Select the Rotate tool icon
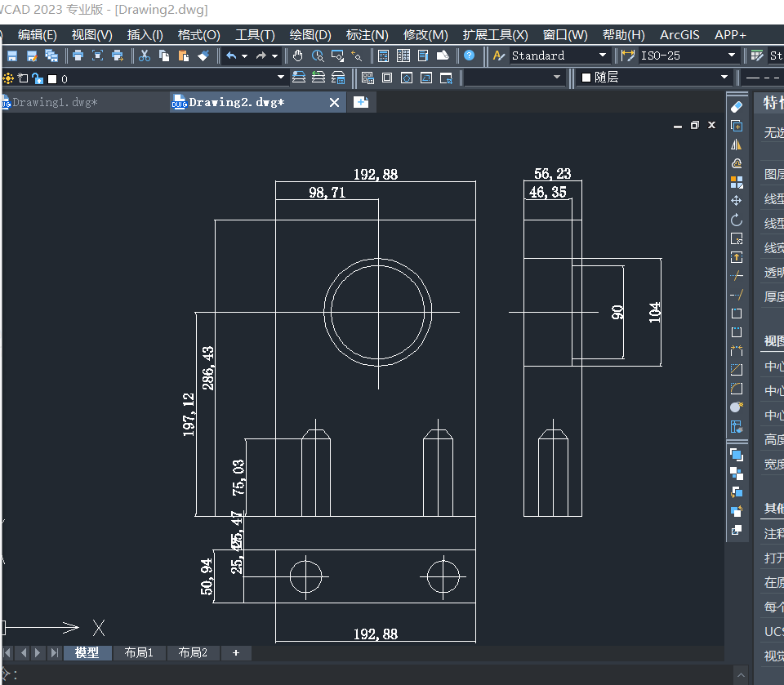This screenshot has width=784, height=685. pos(737,220)
